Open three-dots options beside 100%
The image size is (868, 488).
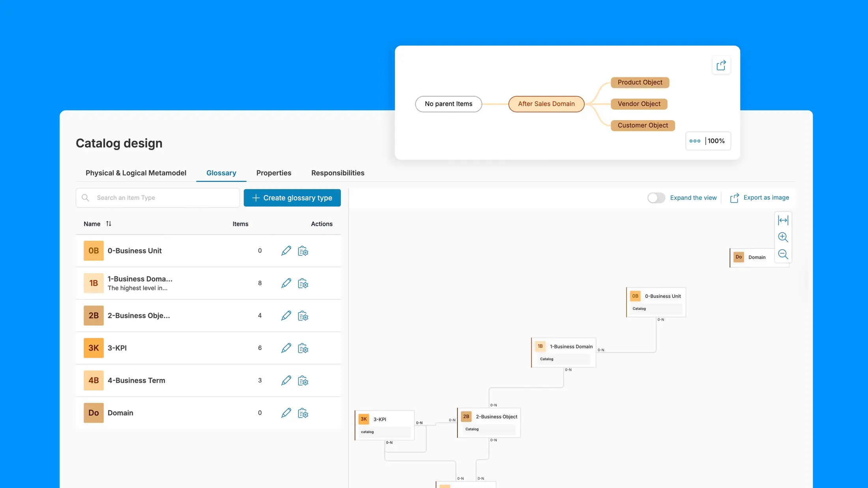tap(695, 141)
